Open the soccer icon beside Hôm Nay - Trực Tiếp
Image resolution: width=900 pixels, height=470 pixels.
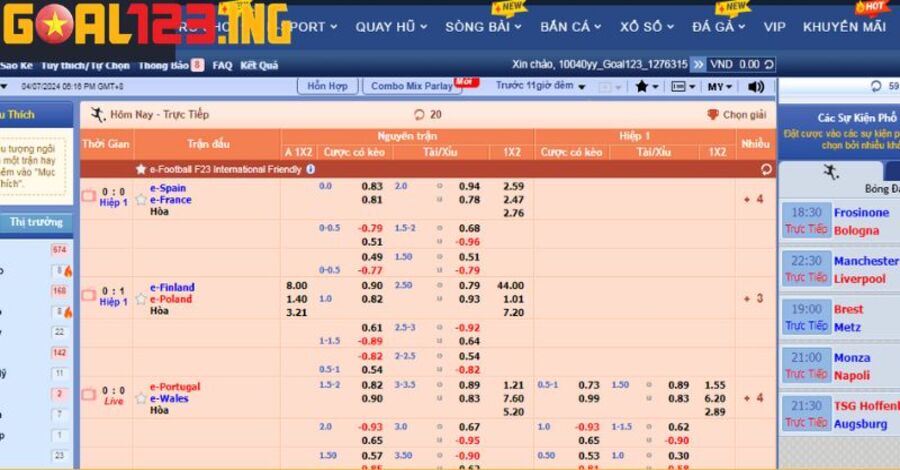pyautogui.click(x=98, y=114)
